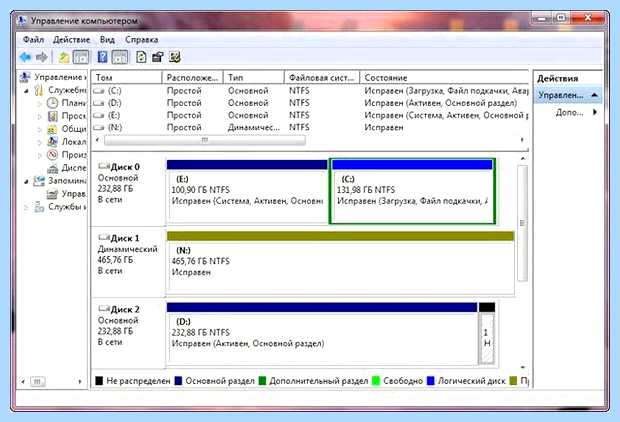Select the black unallocated space on Диск 2
This screenshot has height=422, width=620.
pyautogui.click(x=487, y=334)
